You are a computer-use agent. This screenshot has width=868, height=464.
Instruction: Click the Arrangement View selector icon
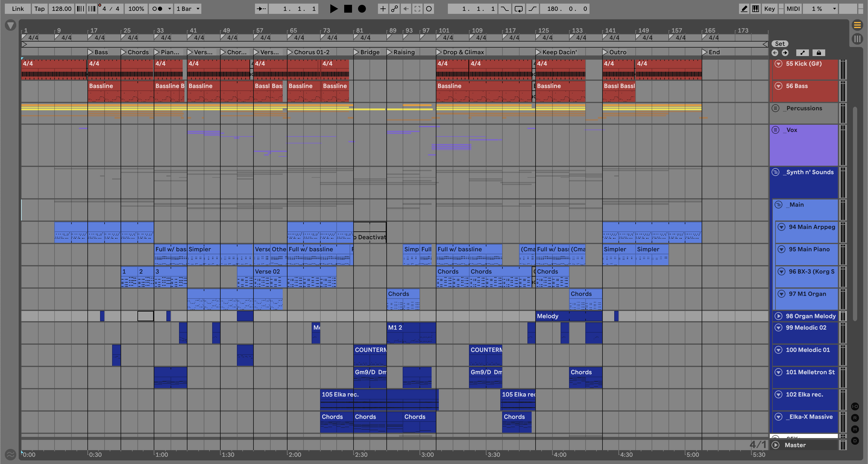click(857, 25)
